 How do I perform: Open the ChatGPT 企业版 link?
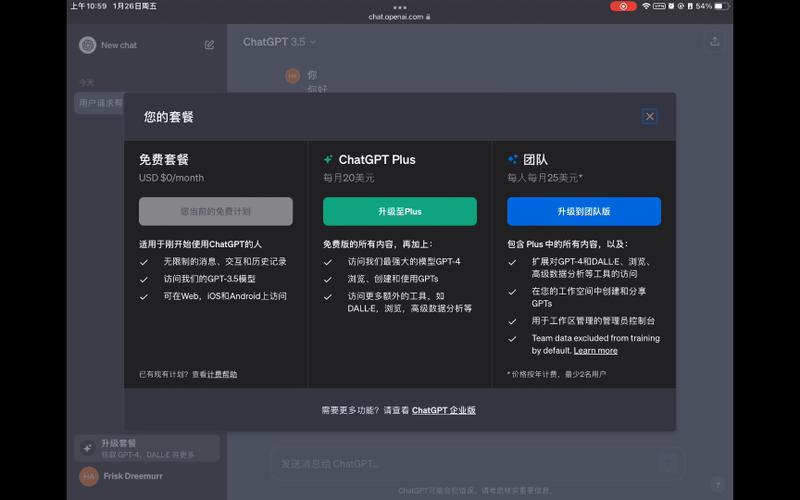(443, 410)
